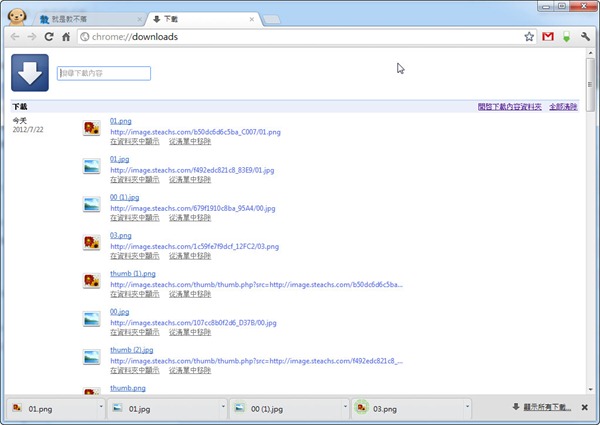Expand dropdown arrow for 00 (1).jpg shelf item

tap(344, 408)
